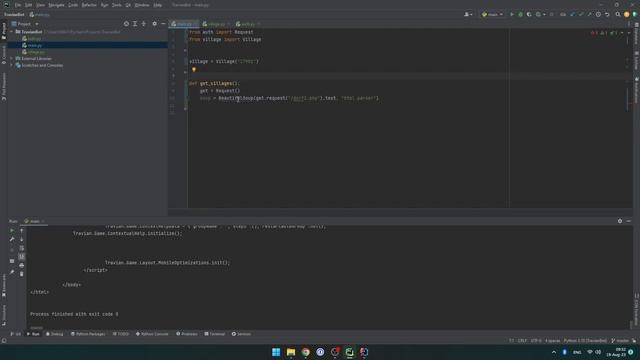Click Search Everywhere magnifier icon
This screenshot has height=360, width=640.
(x=618, y=14)
